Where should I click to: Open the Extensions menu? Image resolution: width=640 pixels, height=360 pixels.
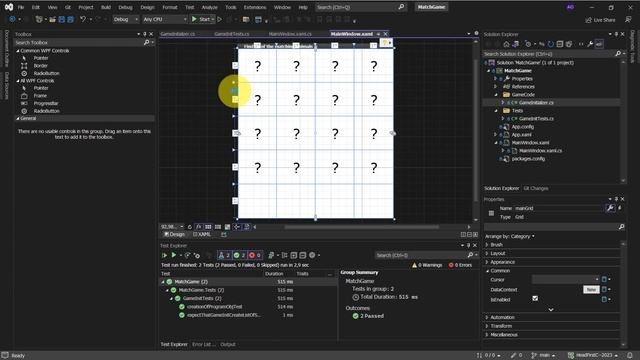255,7
